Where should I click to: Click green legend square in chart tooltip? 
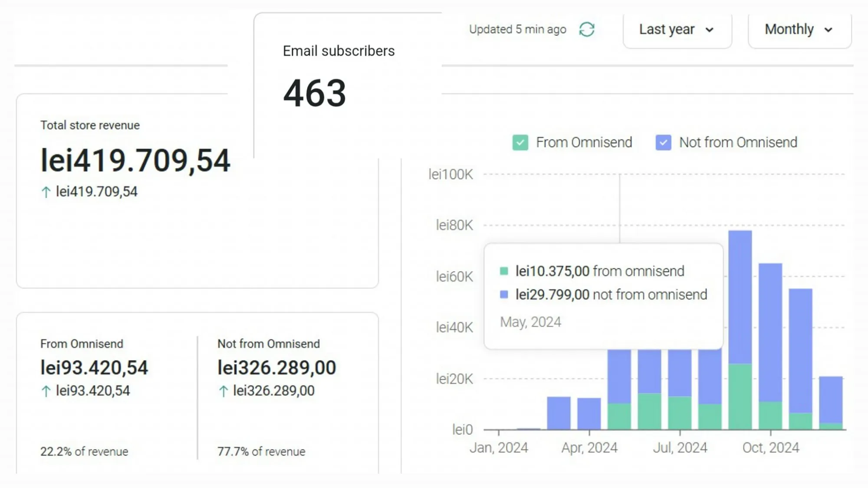pyautogui.click(x=504, y=271)
